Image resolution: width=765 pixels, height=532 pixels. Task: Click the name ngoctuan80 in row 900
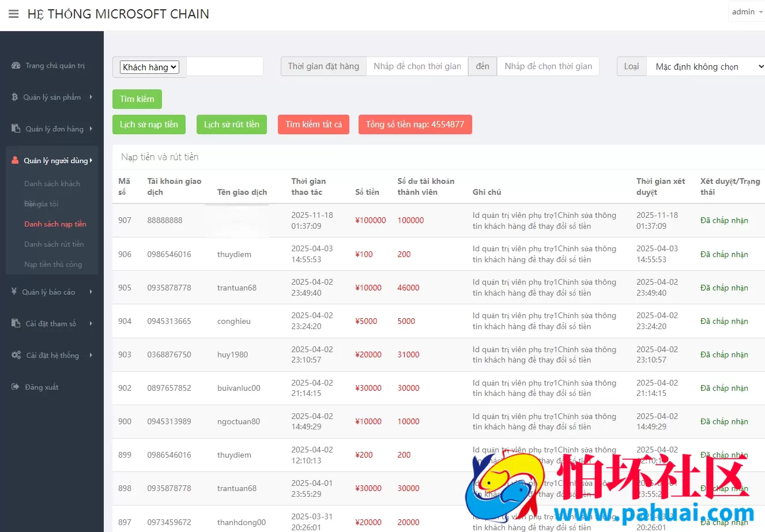[x=239, y=421]
